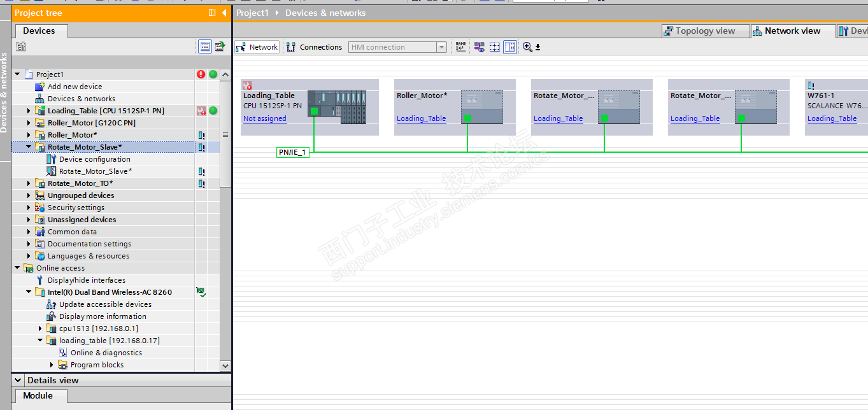Click the scroll down arrow of project tree
The image size is (868, 410).
coord(225,365)
